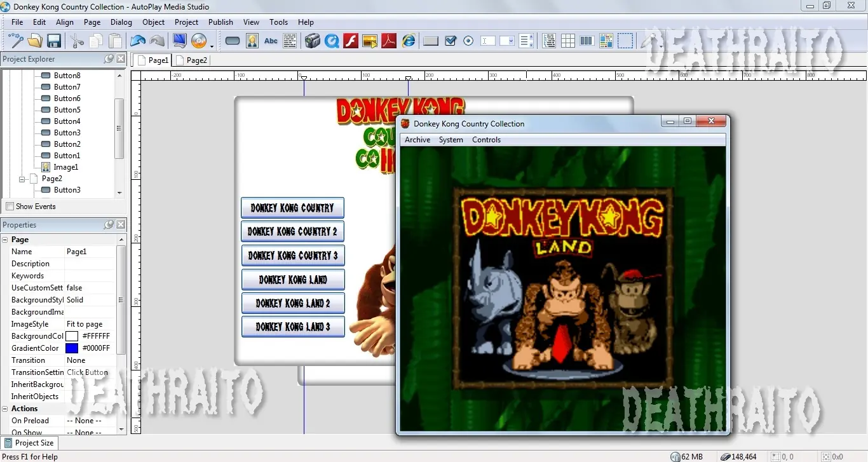868x462 pixels.
Task: Insert a SlideShow object
Action: coord(370,41)
